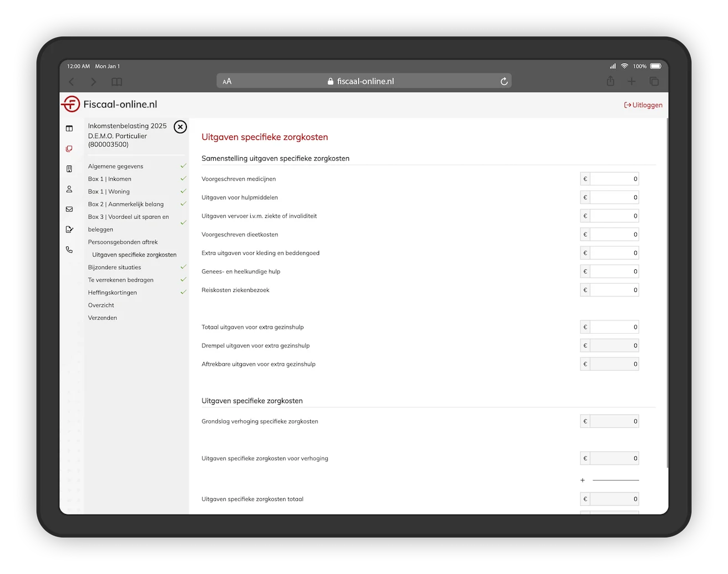The height and width of the screenshot is (574, 728).
Task: Open the dashboard layout icon in sidebar
Action: click(x=69, y=128)
